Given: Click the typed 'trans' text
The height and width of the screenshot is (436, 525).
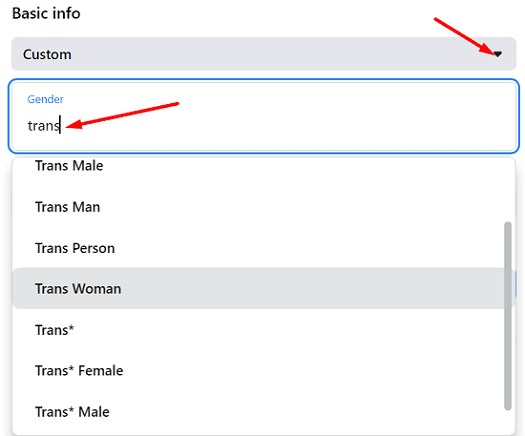Looking at the screenshot, I should click(44, 126).
